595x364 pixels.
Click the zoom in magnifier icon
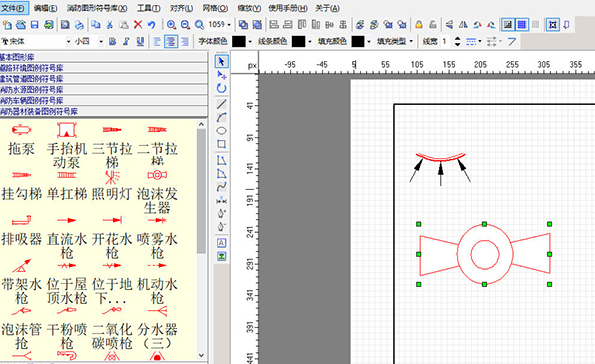pos(172,25)
